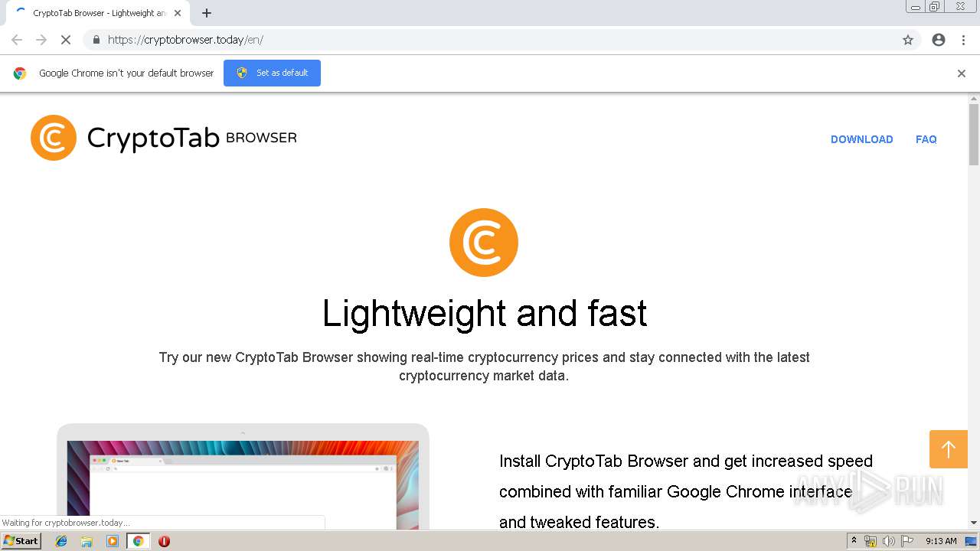
Task: Click the tray monitor icon beside the clock
Action: (971, 541)
